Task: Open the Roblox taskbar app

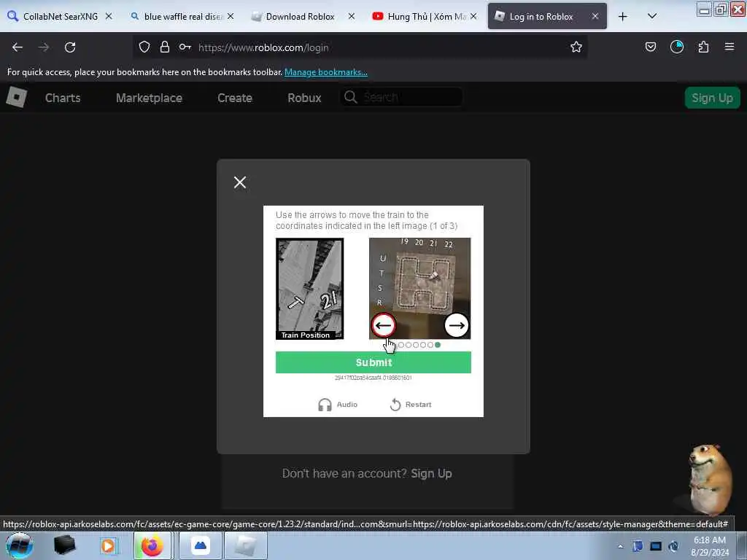Action: [x=246, y=545]
